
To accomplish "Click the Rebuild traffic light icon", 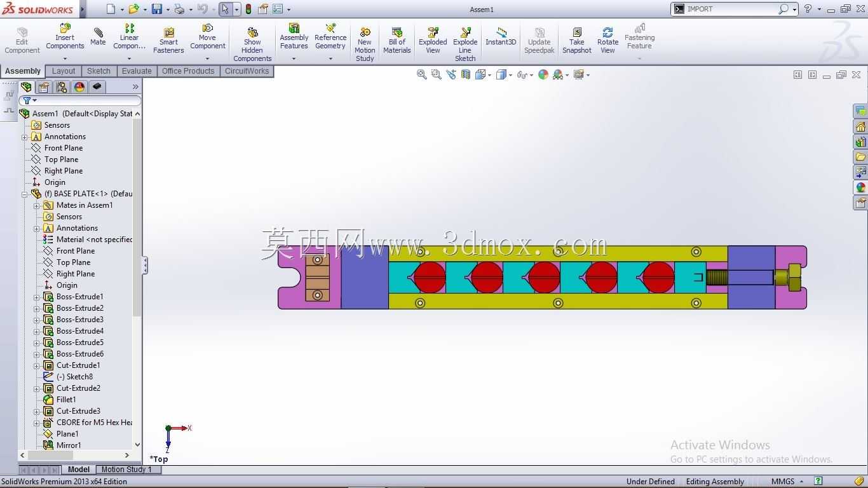I will (248, 9).
